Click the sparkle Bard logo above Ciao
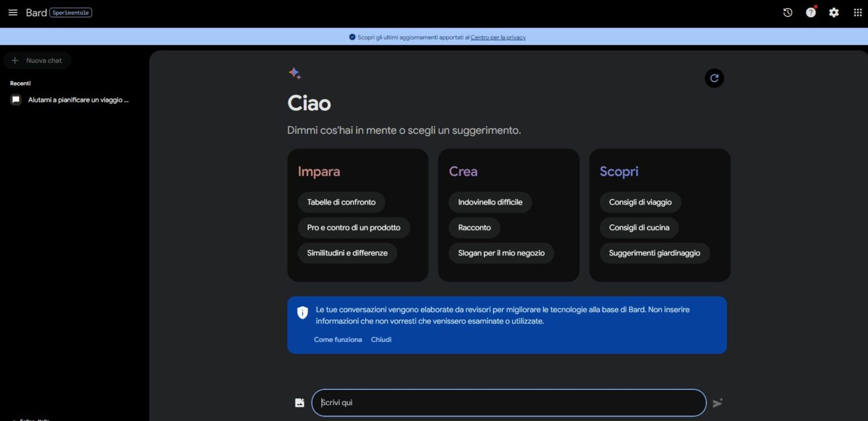 click(294, 73)
